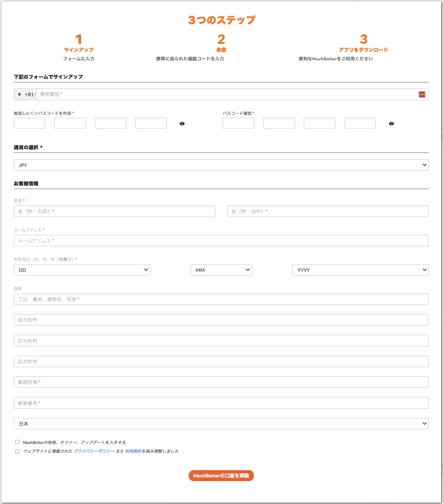
Task: Check the MuchBetter offers and updates checkbox
Action: tap(17, 442)
